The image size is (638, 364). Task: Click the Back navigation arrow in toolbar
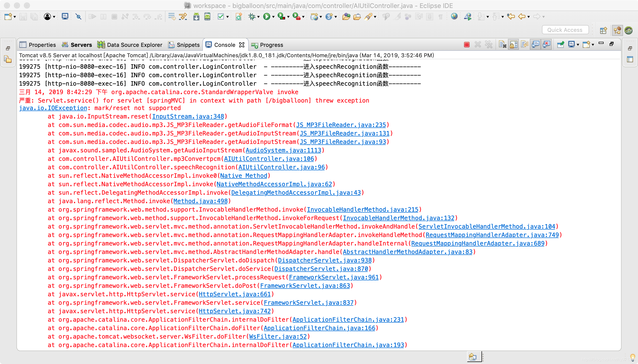tap(522, 17)
